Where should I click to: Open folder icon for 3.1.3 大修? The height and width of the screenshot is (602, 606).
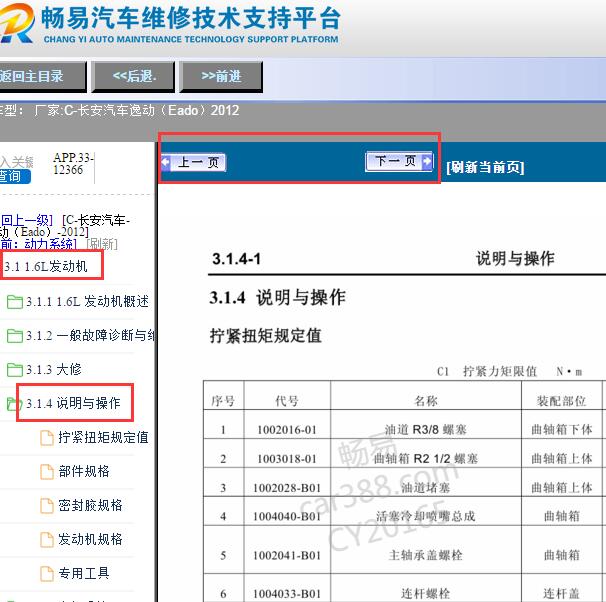15,370
